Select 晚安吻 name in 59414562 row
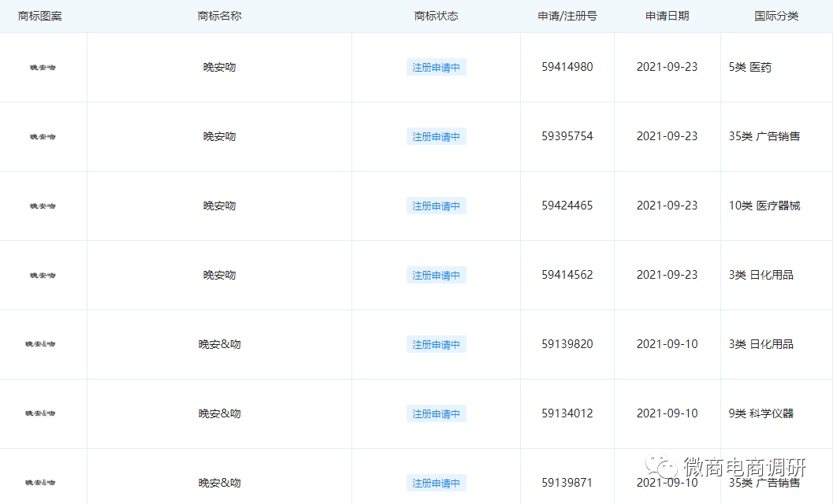 (x=219, y=275)
